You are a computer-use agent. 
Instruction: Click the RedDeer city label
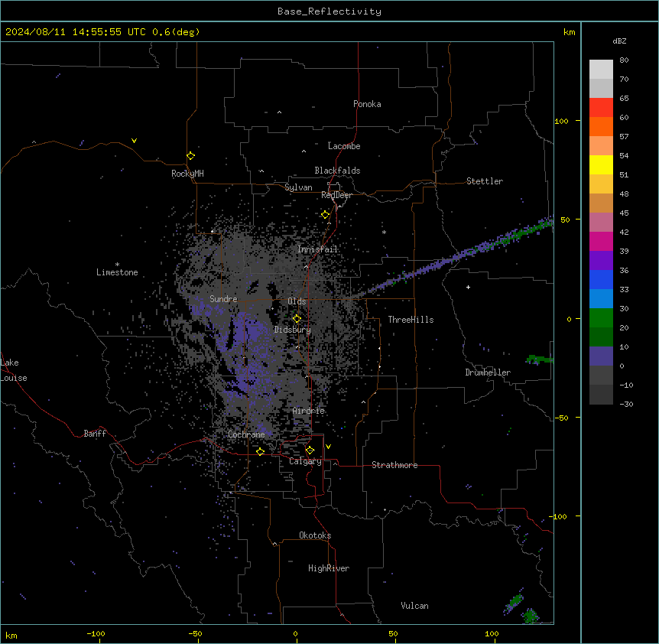(336, 195)
